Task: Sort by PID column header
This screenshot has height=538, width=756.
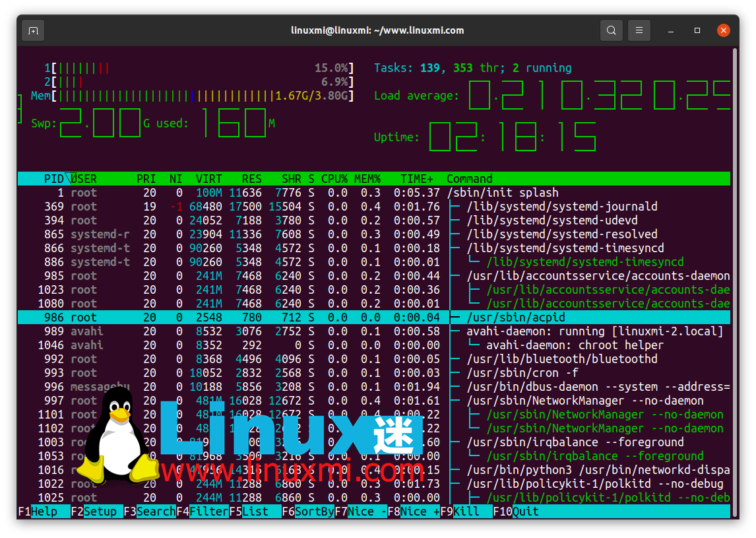Action: 53,179
